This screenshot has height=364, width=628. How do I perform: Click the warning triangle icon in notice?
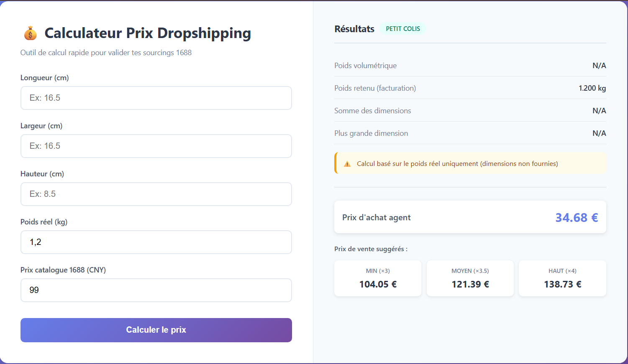click(x=347, y=164)
